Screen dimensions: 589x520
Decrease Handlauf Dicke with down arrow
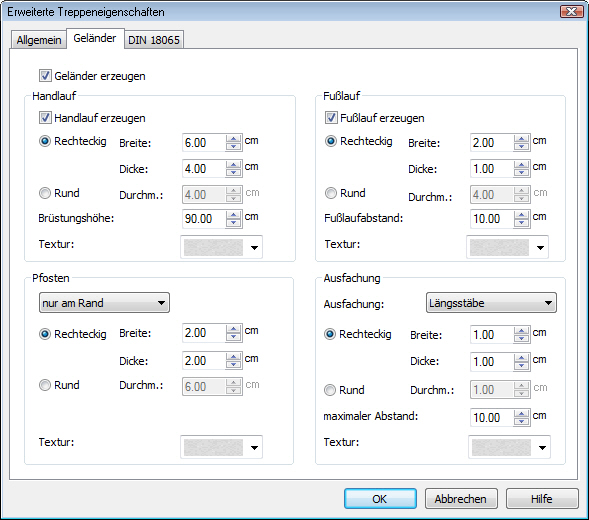point(234,172)
